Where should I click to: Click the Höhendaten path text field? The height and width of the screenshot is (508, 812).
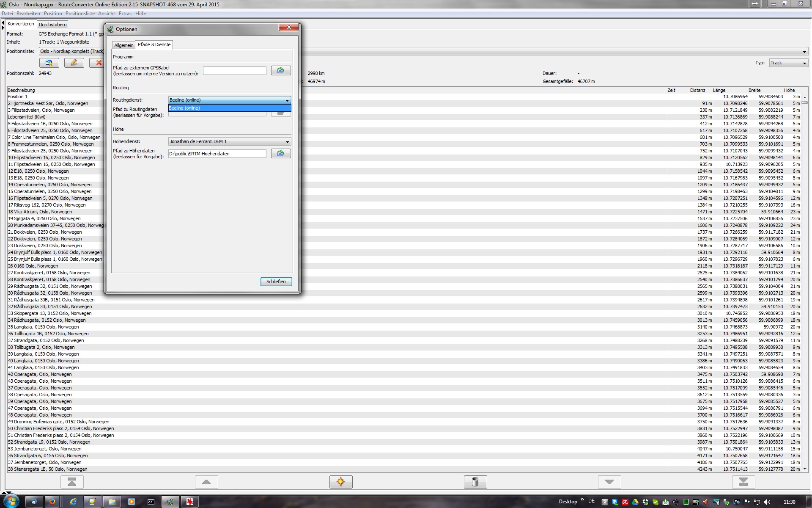(217, 154)
